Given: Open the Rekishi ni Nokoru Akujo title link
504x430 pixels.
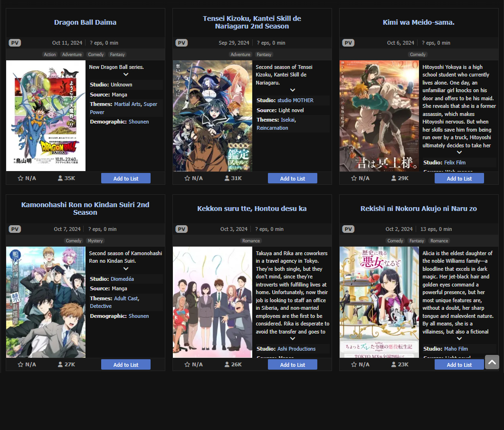Looking at the screenshot, I should [418, 209].
